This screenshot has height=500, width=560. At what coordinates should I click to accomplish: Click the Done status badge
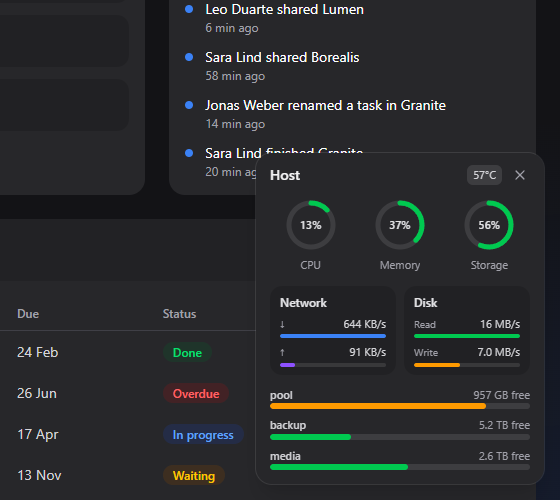(x=187, y=352)
